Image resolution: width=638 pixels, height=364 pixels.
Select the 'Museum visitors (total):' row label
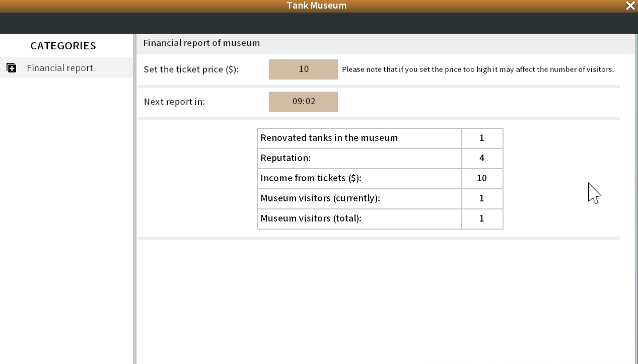click(x=311, y=219)
